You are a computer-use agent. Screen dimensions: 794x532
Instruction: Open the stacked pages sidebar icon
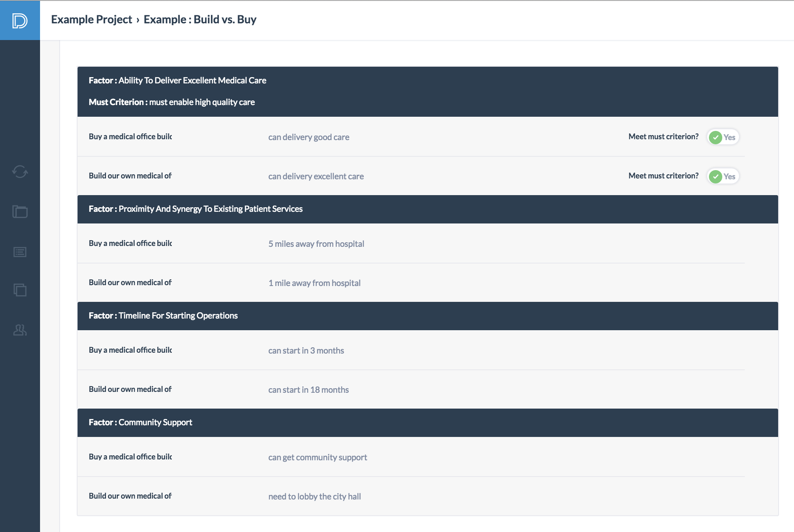20,290
